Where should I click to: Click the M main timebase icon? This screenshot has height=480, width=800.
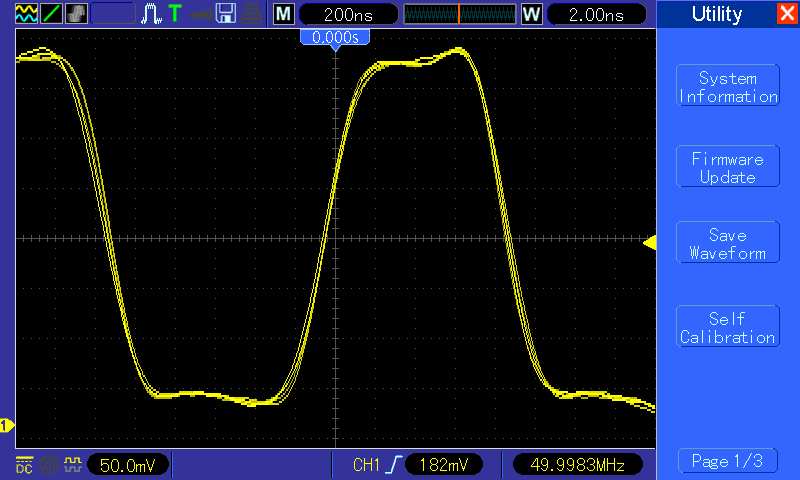(x=284, y=14)
